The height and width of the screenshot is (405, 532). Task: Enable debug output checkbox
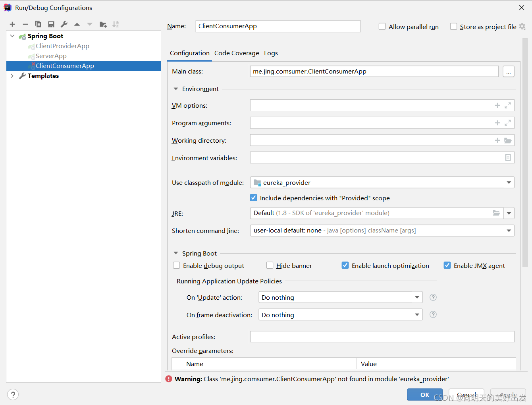(x=177, y=265)
